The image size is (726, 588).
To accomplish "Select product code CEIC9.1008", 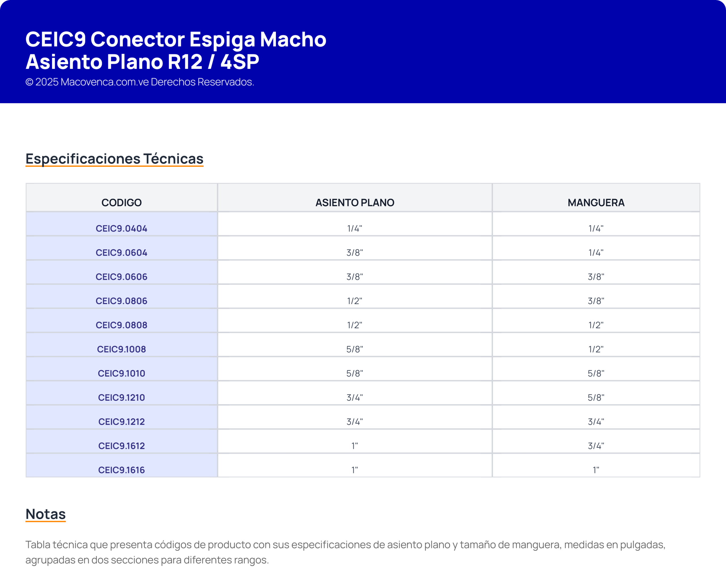I will pos(121,349).
